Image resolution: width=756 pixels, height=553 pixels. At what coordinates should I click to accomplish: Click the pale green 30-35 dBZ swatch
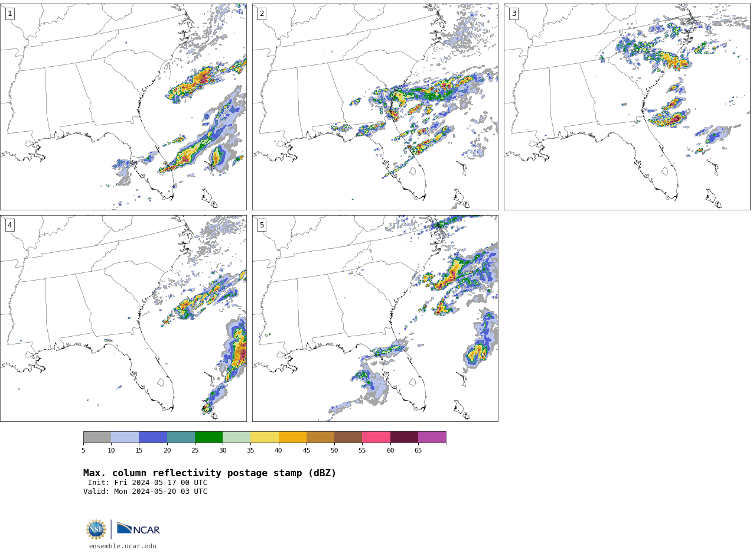pyautogui.click(x=236, y=437)
